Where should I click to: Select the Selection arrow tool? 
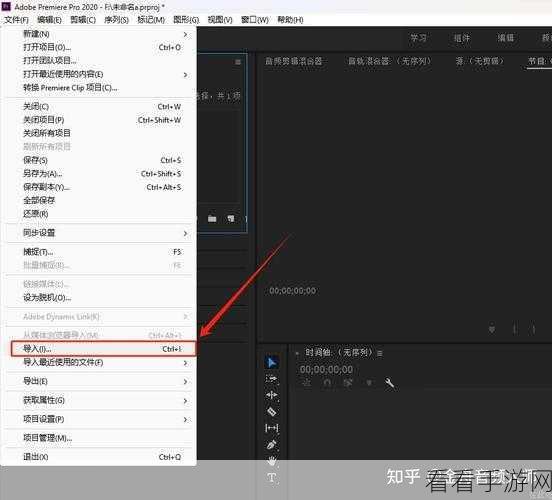pyautogui.click(x=272, y=363)
